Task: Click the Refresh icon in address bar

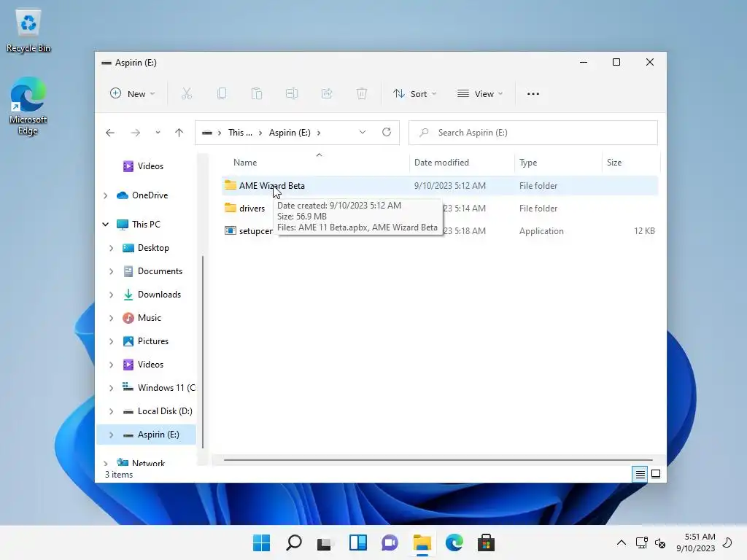Action: pyautogui.click(x=387, y=133)
